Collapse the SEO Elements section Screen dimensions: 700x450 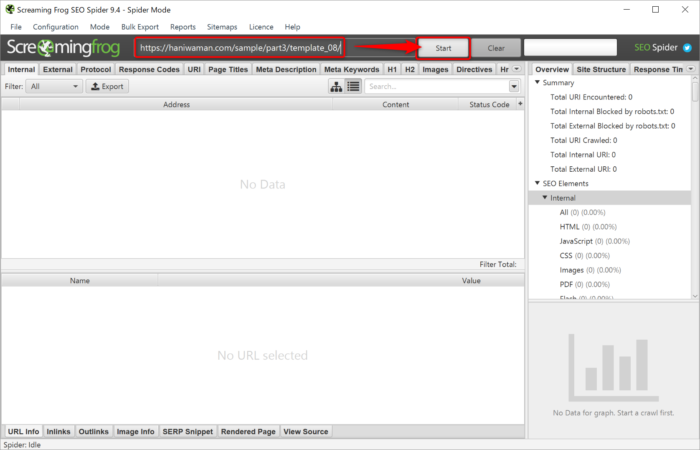(537, 184)
